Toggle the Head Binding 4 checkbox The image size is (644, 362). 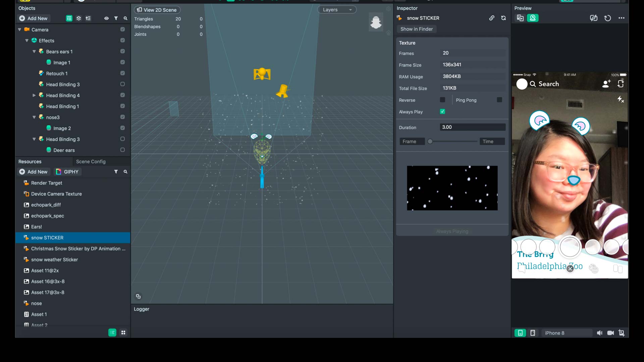122,95
